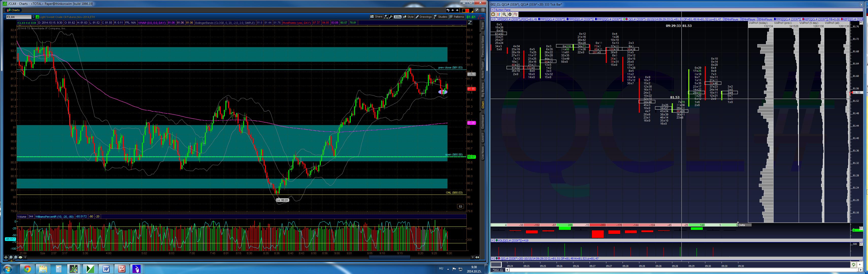Change the 333tk timeframe aggregation
Screen dimensions: 868x274
[x=398, y=17]
